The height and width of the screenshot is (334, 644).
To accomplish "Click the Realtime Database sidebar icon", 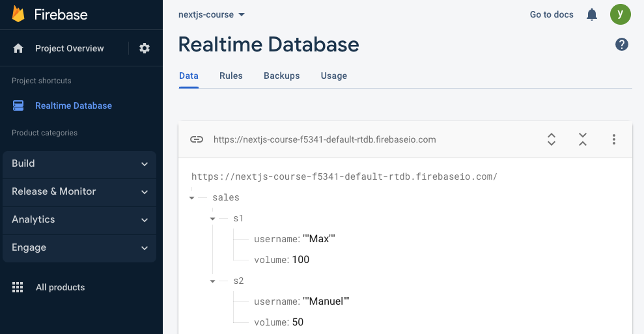I will [18, 105].
